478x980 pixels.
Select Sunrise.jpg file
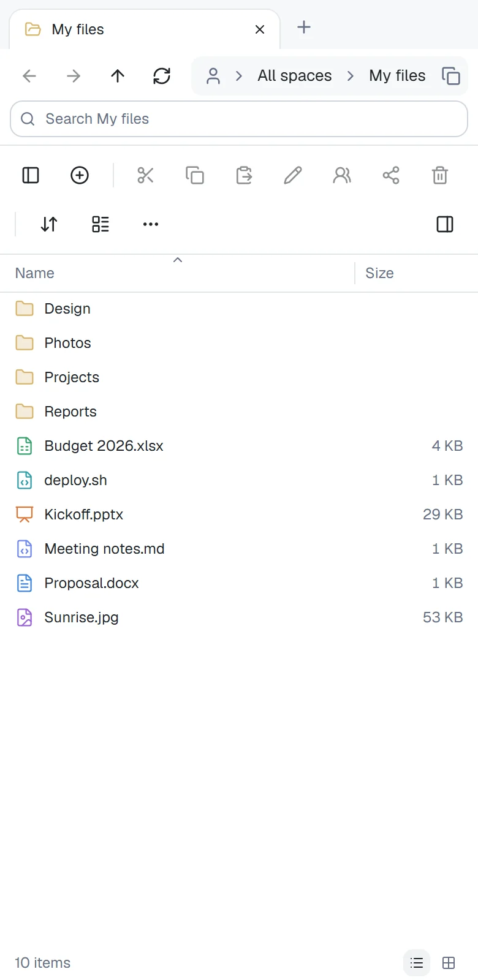point(239,617)
